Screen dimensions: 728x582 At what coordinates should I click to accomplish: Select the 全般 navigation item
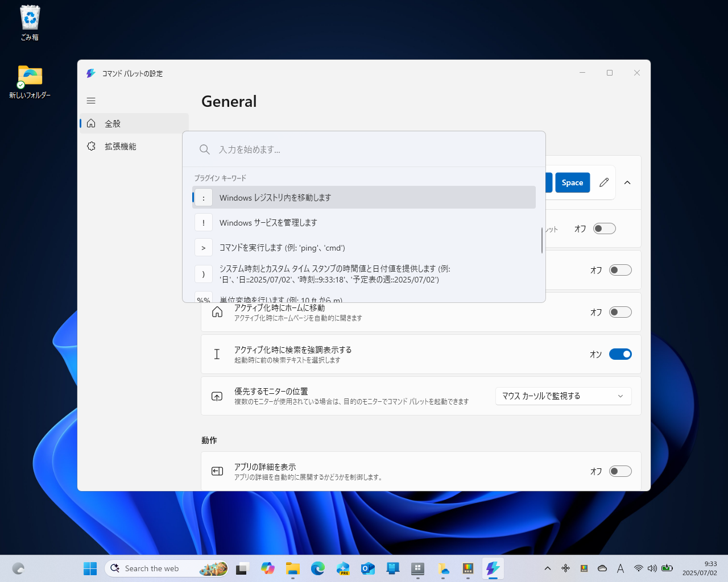pyautogui.click(x=134, y=123)
